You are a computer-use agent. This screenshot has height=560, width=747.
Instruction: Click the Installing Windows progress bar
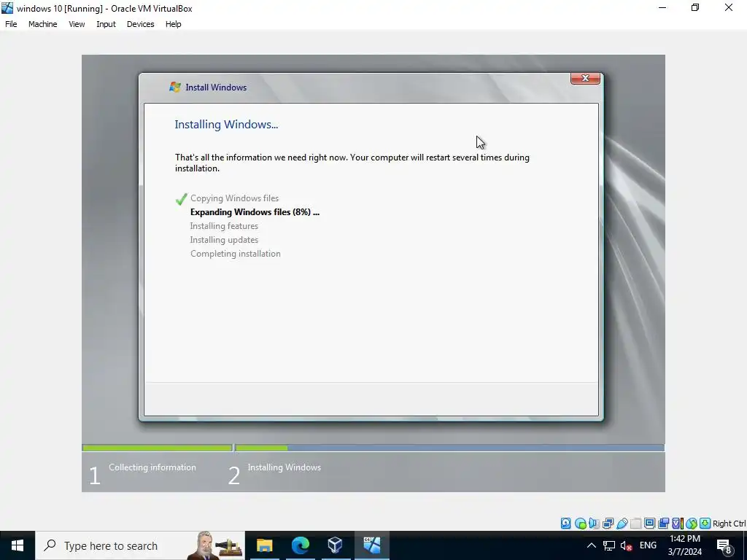(x=449, y=448)
